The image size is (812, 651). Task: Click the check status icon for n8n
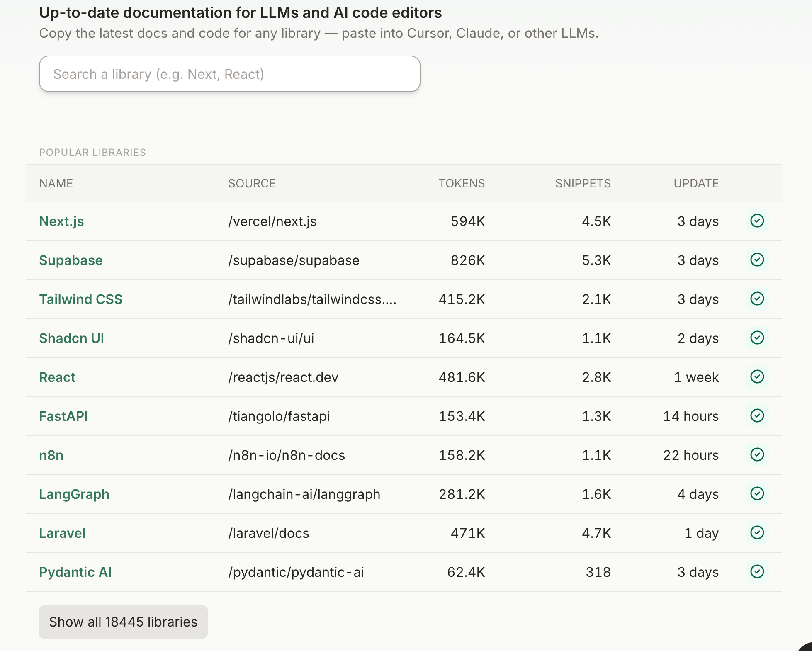point(757,455)
